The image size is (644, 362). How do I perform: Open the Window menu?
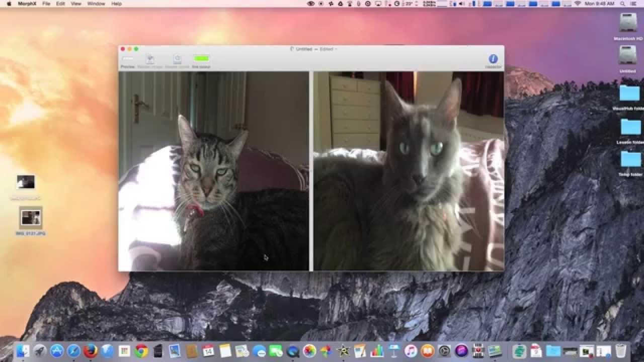tap(96, 4)
